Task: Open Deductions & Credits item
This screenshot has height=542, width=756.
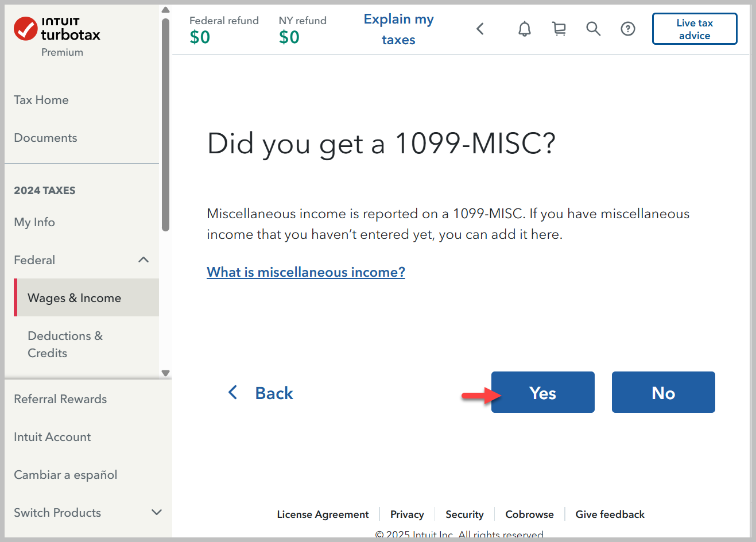Action: pyautogui.click(x=65, y=344)
